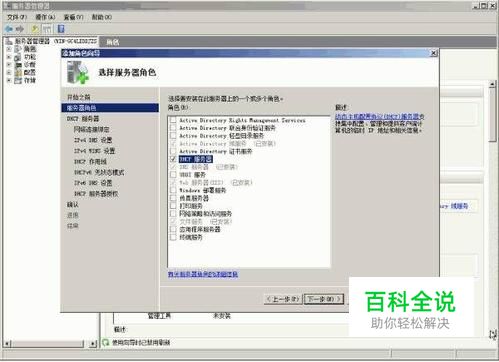Click scroll-up arrow of right pane scrollbar

(493, 84)
